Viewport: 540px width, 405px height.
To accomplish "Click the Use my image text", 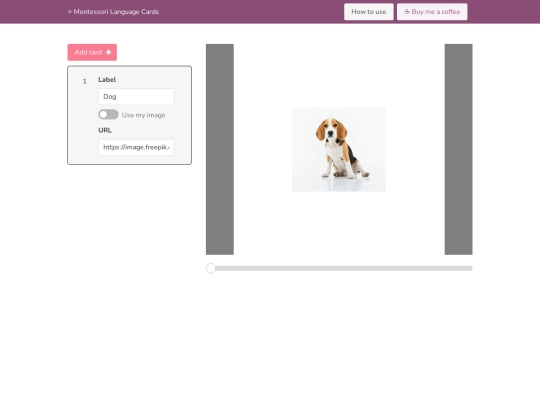I will pyautogui.click(x=143, y=115).
